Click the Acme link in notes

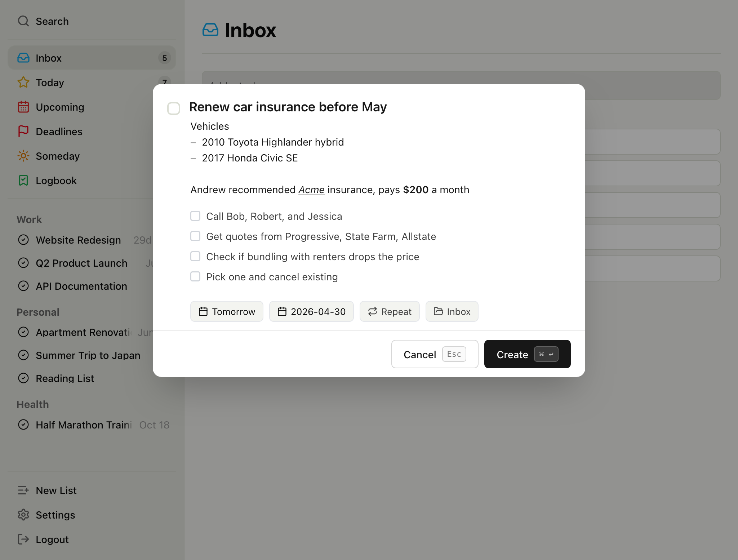pos(311,190)
